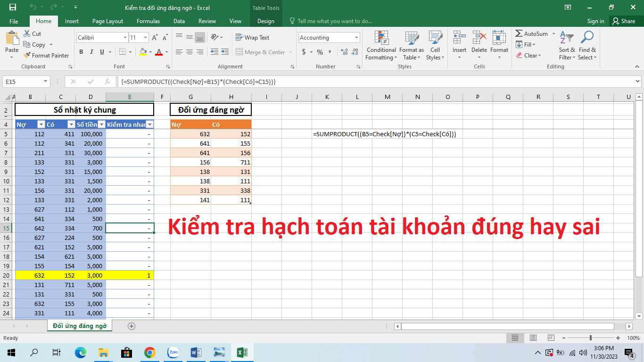The width and height of the screenshot is (644, 362).
Task: Open the AutoSum tool
Action: tap(533, 33)
